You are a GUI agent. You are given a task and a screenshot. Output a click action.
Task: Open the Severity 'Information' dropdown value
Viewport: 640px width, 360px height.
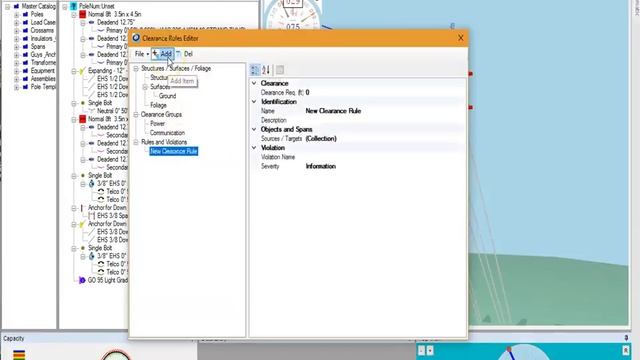(x=384, y=167)
